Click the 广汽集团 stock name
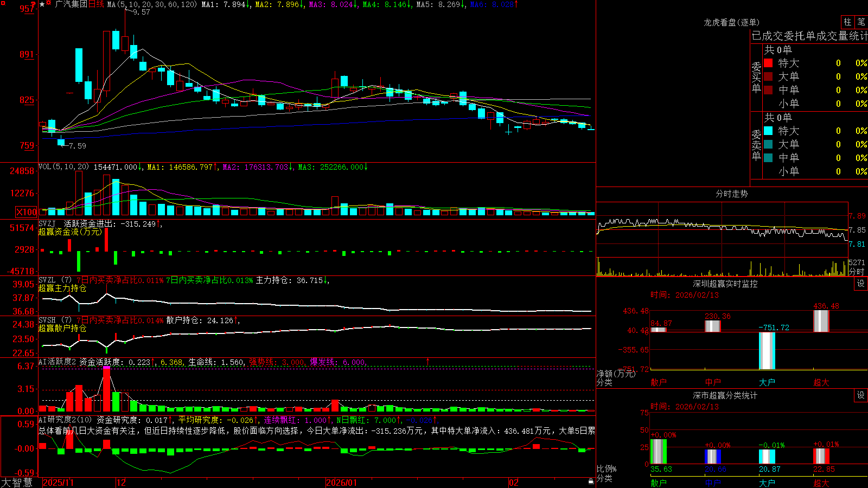The width and height of the screenshot is (868, 488). 71,4
